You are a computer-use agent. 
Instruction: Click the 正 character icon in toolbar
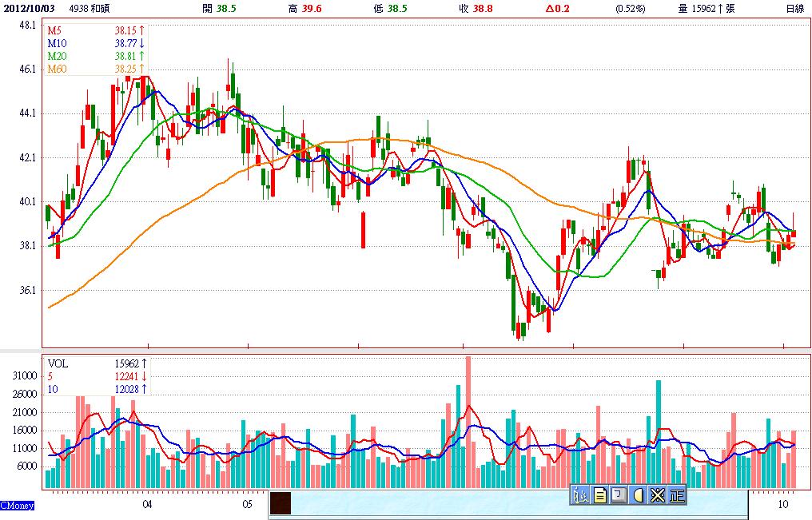pyautogui.click(x=677, y=494)
